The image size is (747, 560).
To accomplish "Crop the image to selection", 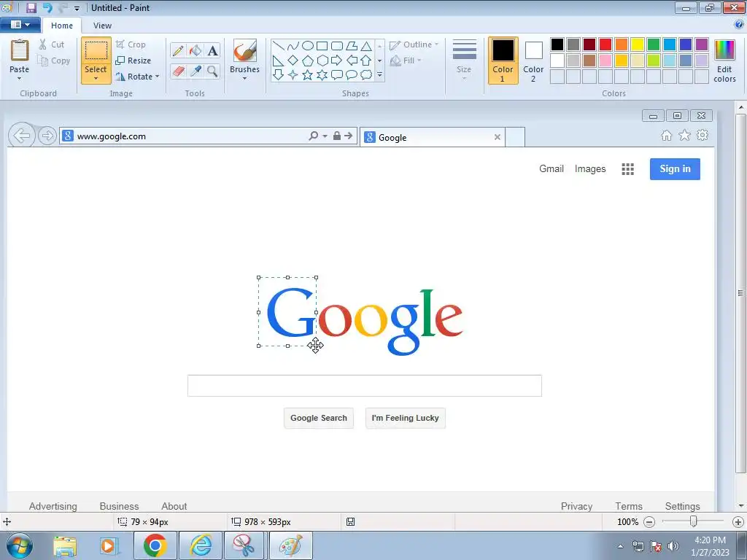I will click(x=131, y=44).
